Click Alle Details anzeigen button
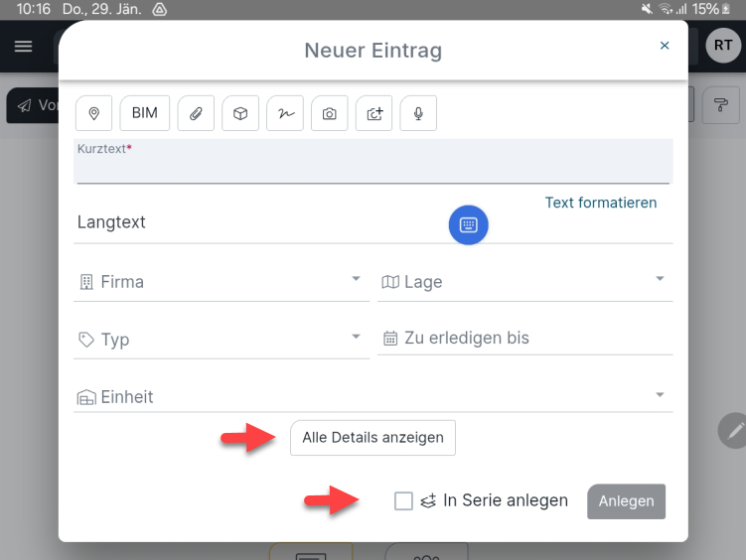The height and width of the screenshot is (560, 746). click(x=373, y=438)
